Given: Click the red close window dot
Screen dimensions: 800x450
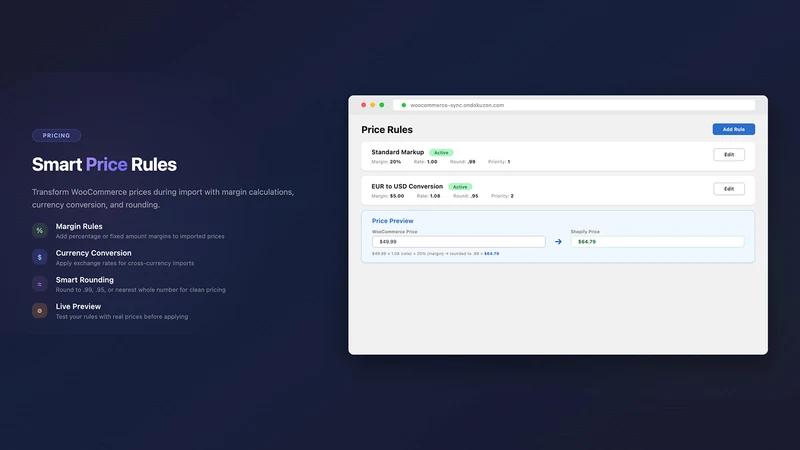Looking at the screenshot, I should 363,105.
